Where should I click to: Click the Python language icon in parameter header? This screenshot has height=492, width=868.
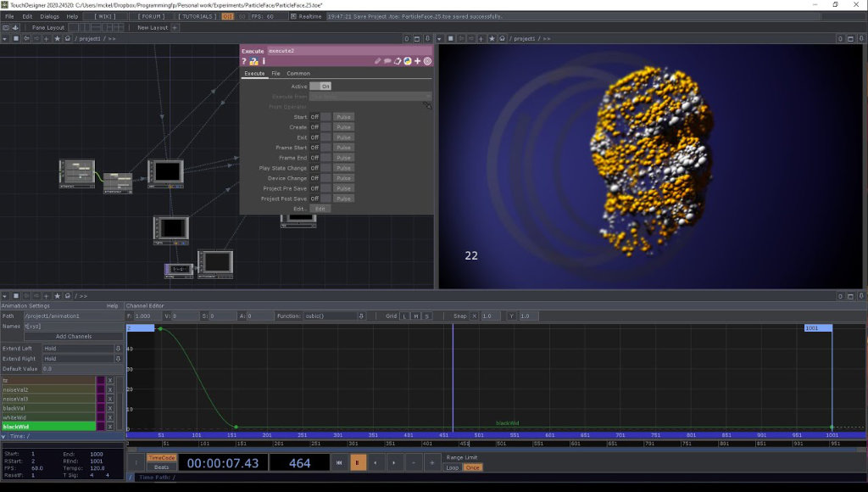[x=408, y=61]
